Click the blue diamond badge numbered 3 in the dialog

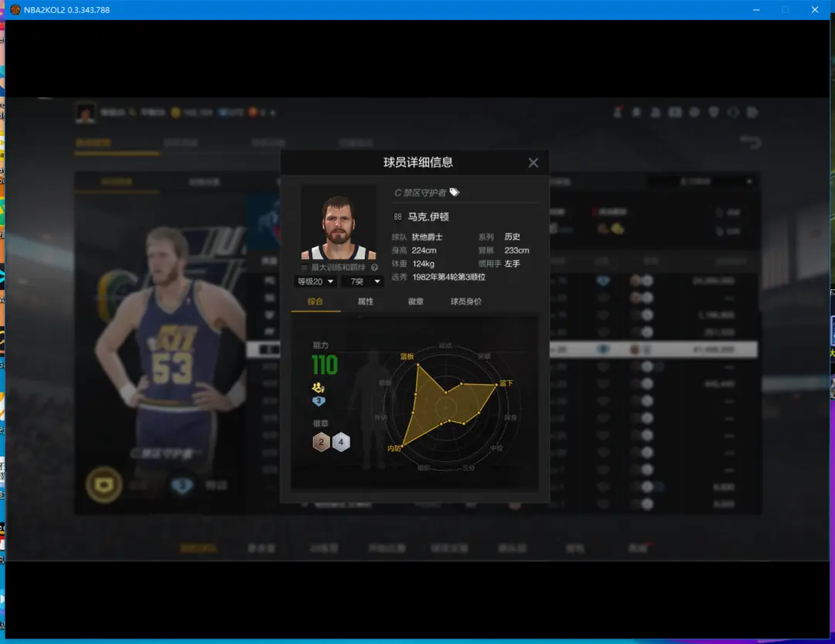point(319,401)
